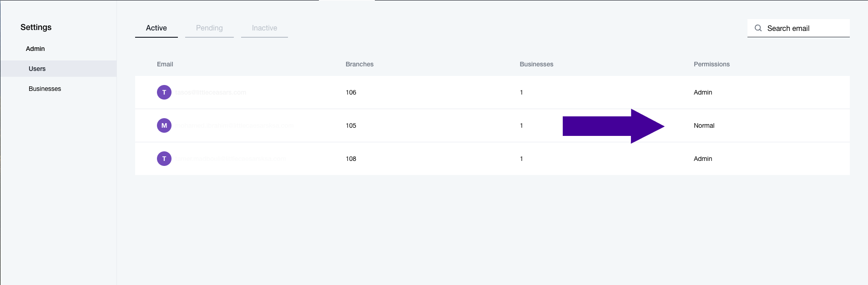Screen dimensions: 868x285
Task: Open the Admin section in the sidebar
Action: point(35,48)
